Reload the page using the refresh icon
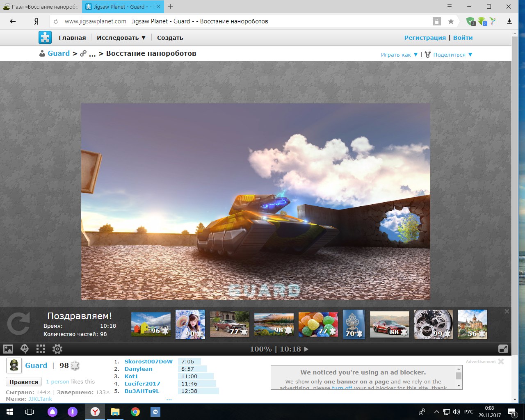The height and width of the screenshot is (420, 525). coord(56,21)
